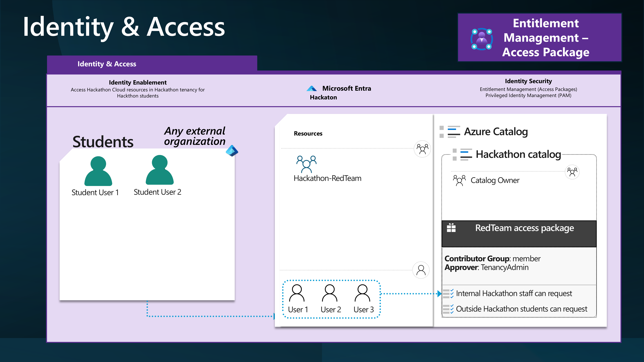Click the Any external organization label
The height and width of the screenshot is (362, 644).
pyautogui.click(x=194, y=136)
